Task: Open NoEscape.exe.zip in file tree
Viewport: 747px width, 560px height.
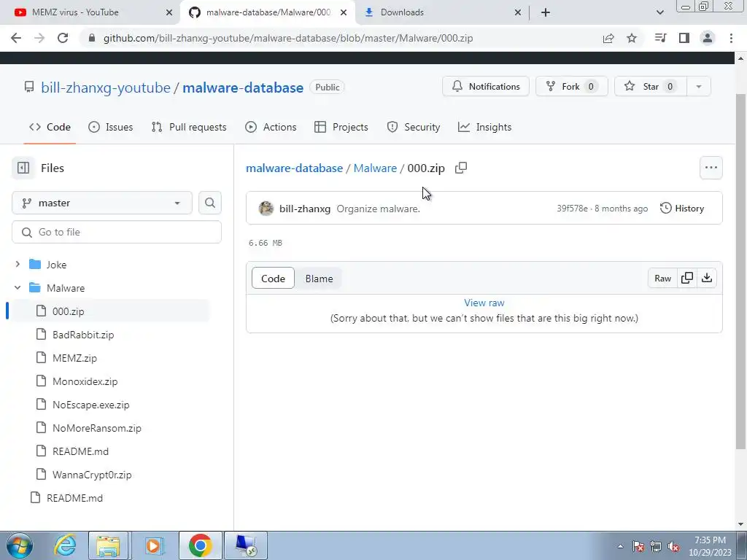Action: (x=90, y=405)
